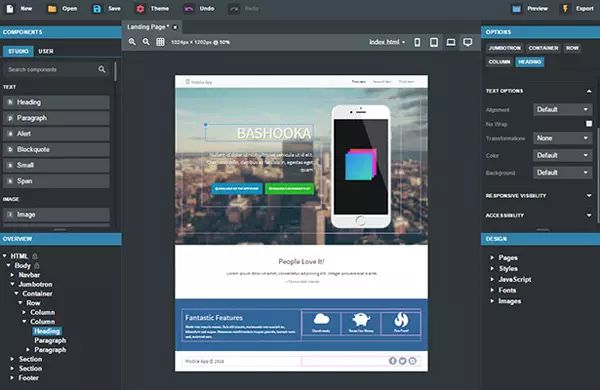This screenshot has width=600, height=390.
Task: Toggle the grid overlay icon
Action: (x=160, y=42)
